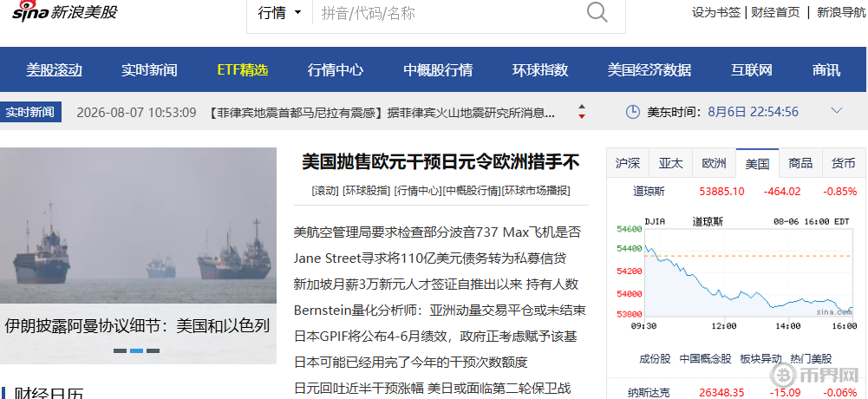Open 新浪导航 link

(x=841, y=12)
